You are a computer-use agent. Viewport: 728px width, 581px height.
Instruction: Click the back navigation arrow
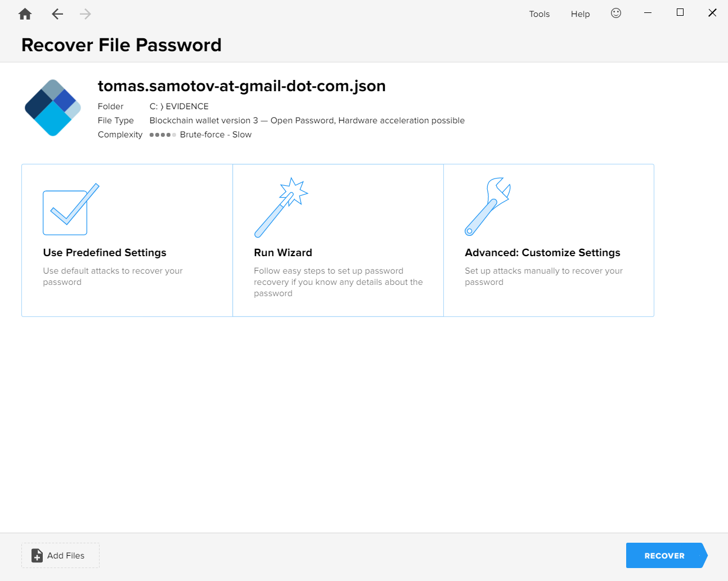tap(57, 14)
